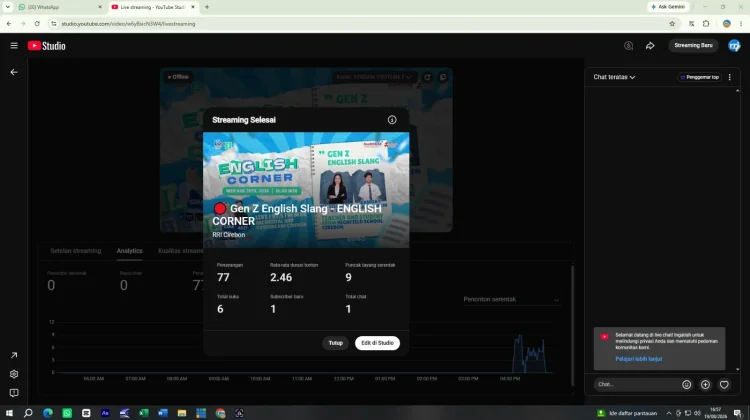Open Windows search from the taskbar
The height and width of the screenshot is (420, 750).
click(x=28, y=413)
